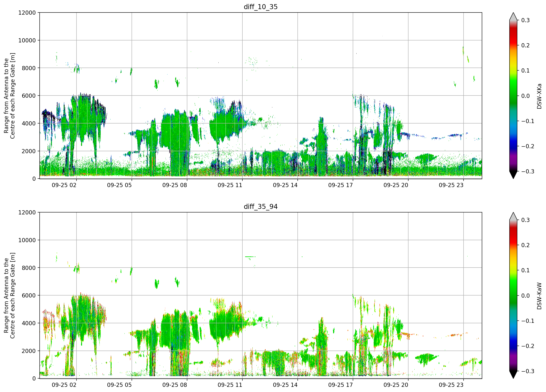Click "09-25 05" tick under bottom plot
Image resolution: width=546 pixels, height=392 pixels.
(x=120, y=385)
